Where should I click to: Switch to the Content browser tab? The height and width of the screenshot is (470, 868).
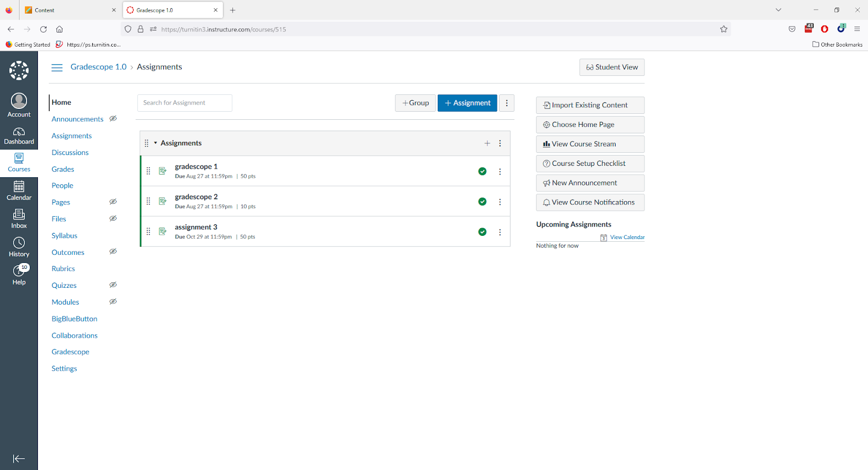[70, 10]
